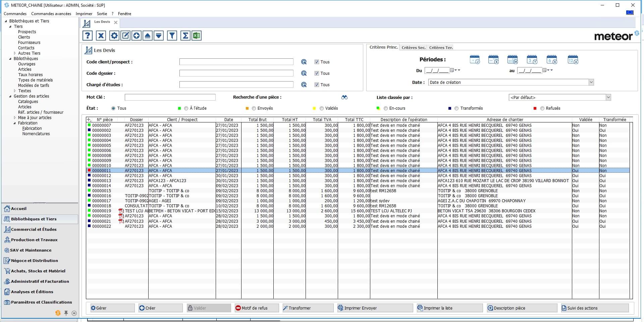The image size is (644, 322).
Task: Select the À l'étude radio button
Action: pyautogui.click(x=186, y=108)
